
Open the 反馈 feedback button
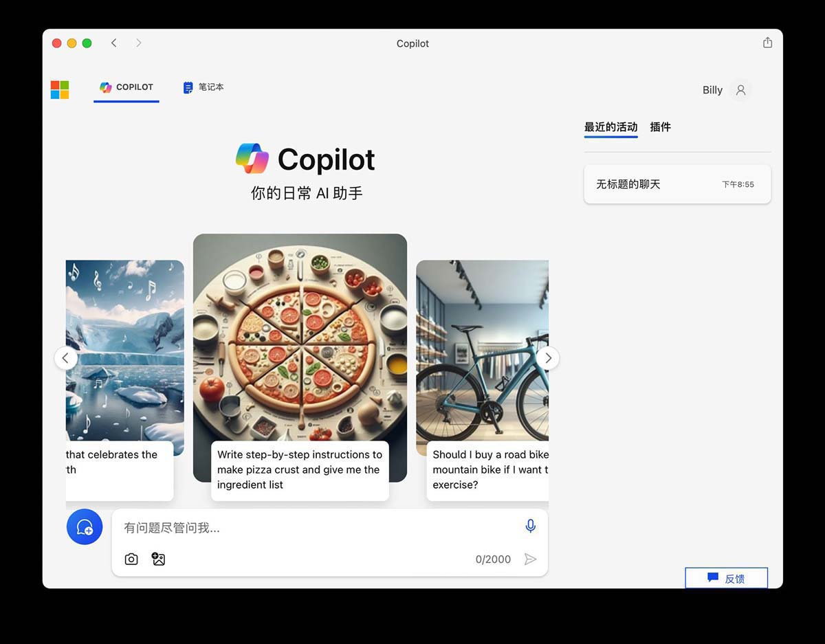726,578
